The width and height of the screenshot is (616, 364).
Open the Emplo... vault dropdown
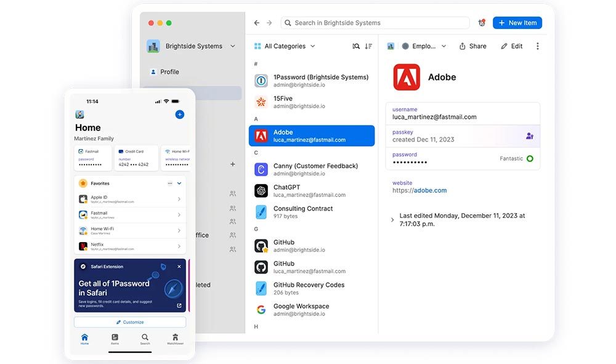[424, 46]
